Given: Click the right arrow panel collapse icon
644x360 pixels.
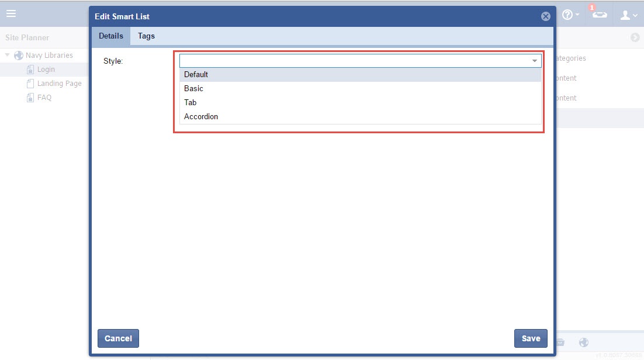Looking at the screenshot, I should point(635,37).
